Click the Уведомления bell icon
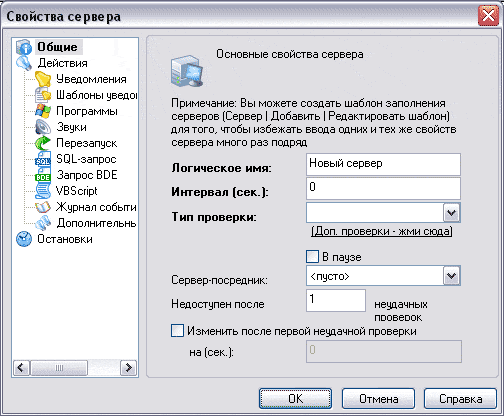504x416 pixels. tap(43, 79)
